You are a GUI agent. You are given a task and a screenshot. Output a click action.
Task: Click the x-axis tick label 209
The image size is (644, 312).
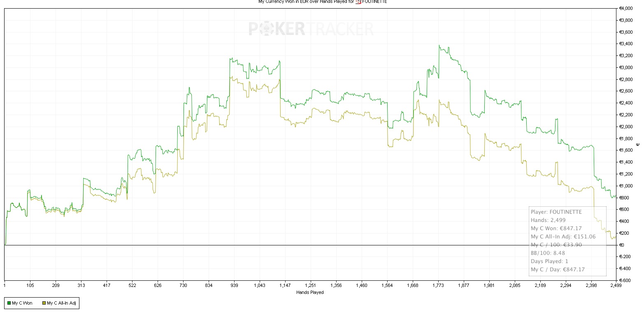56,285
